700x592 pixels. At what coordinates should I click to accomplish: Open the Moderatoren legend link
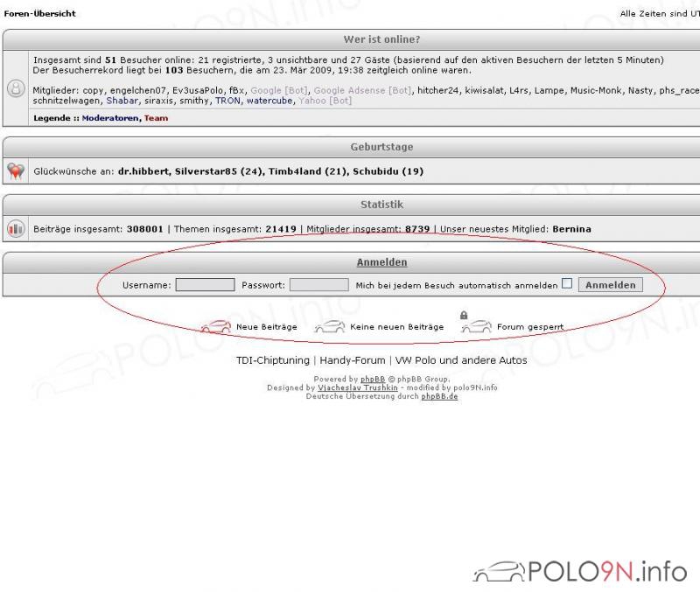pos(110,118)
